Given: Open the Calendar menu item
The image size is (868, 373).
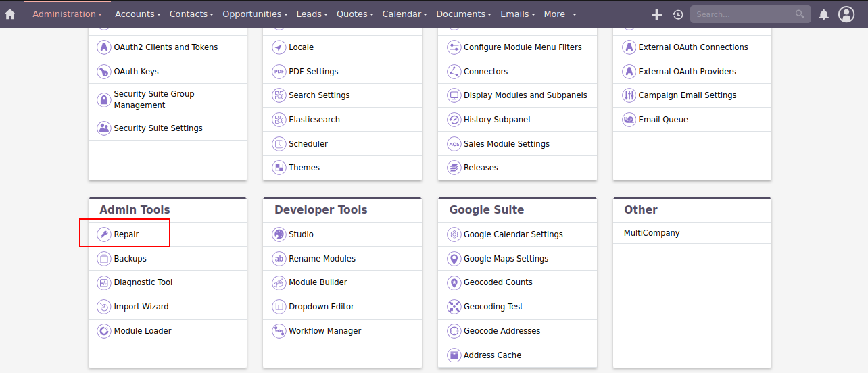Looking at the screenshot, I should [x=404, y=14].
